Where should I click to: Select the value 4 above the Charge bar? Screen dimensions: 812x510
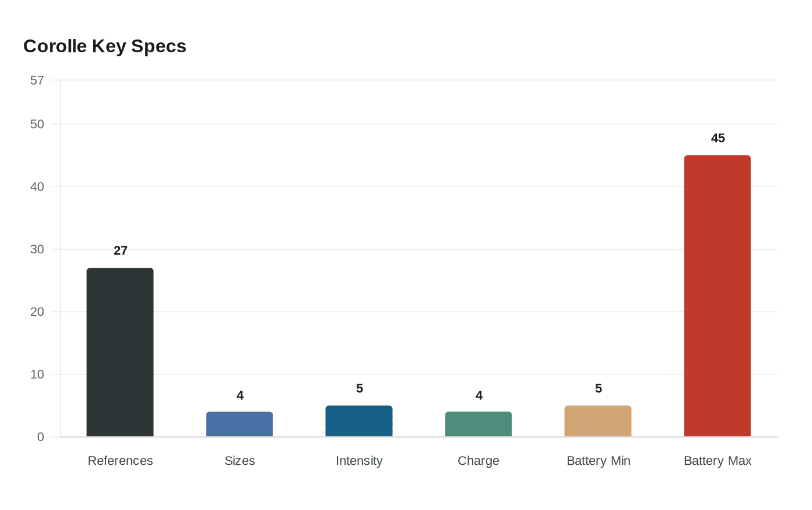pos(479,396)
